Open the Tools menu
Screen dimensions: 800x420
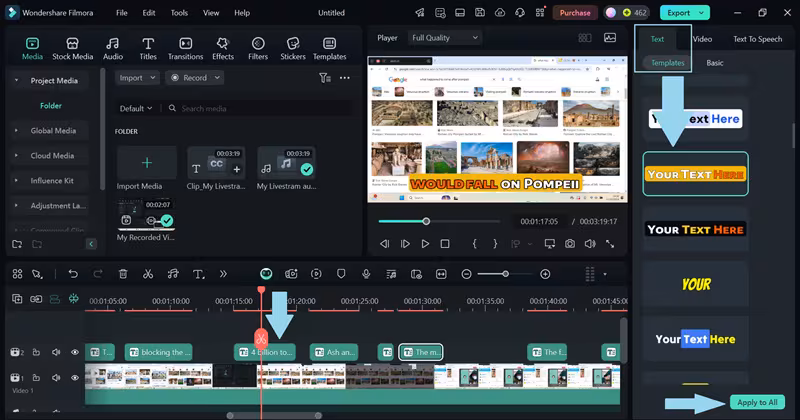tap(179, 13)
